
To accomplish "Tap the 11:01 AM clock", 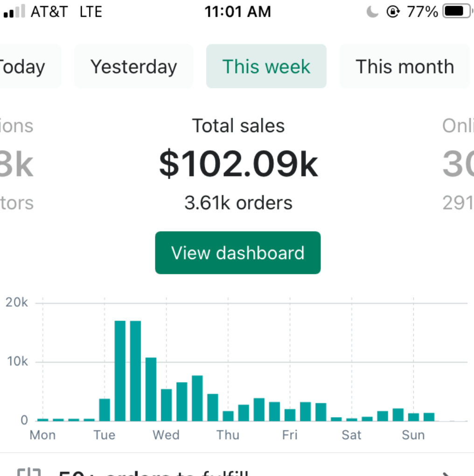I will tap(237, 12).
